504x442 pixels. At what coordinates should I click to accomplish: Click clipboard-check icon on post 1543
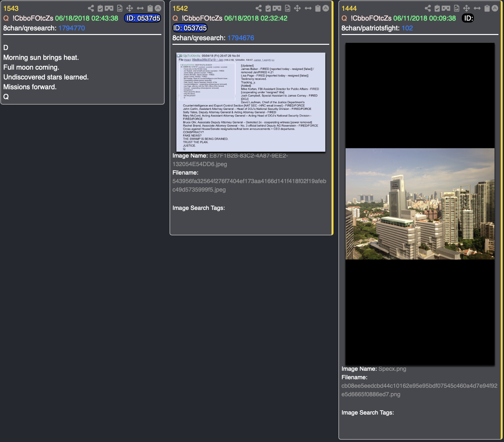pyautogui.click(x=100, y=8)
